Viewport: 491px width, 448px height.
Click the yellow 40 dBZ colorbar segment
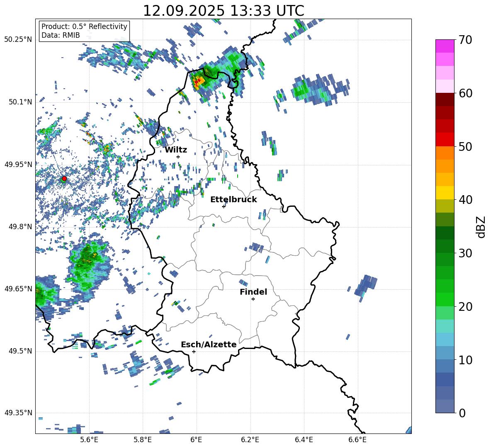[445, 193]
